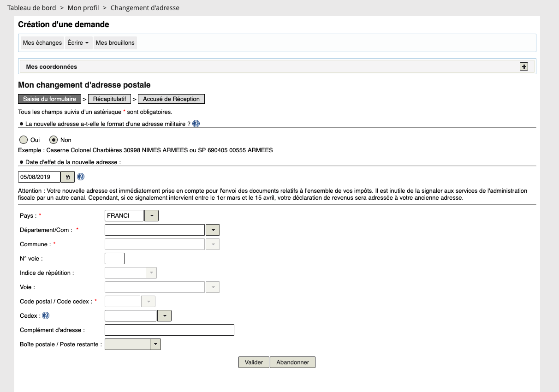559x392 pixels.
Task: Select Non for military address format
Action: pos(54,140)
